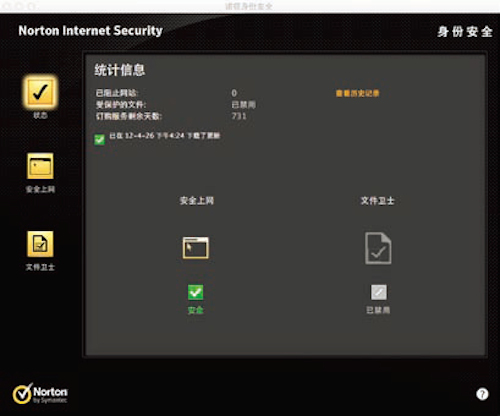This screenshot has width=500, height=416.
Task: Click the 文件卫士 label in sidebar
Action: [40, 267]
